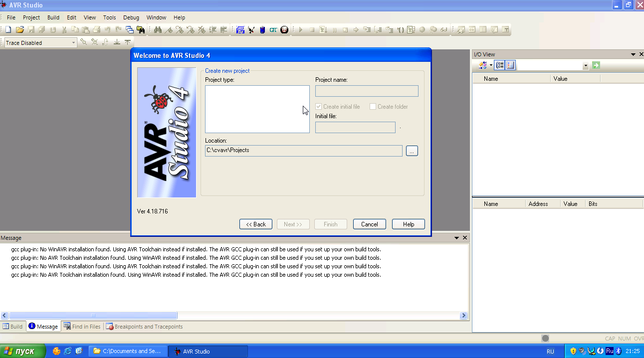Open the Message panel options arrow
The height and width of the screenshot is (358, 644).
tap(456, 238)
